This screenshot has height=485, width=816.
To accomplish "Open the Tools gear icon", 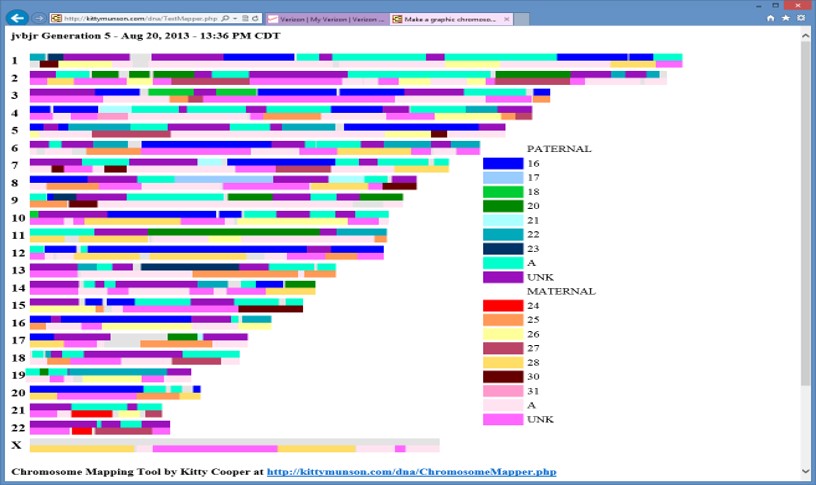I will [801, 18].
